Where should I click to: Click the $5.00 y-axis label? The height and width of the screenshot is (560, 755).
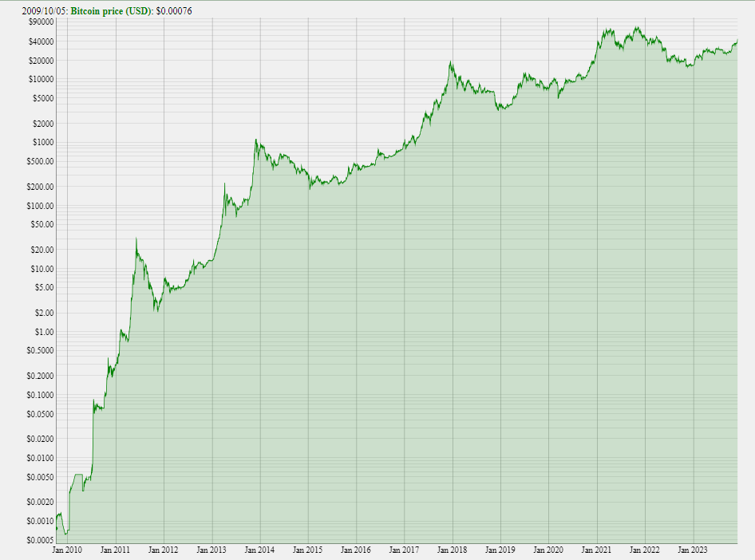tap(44, 288)
